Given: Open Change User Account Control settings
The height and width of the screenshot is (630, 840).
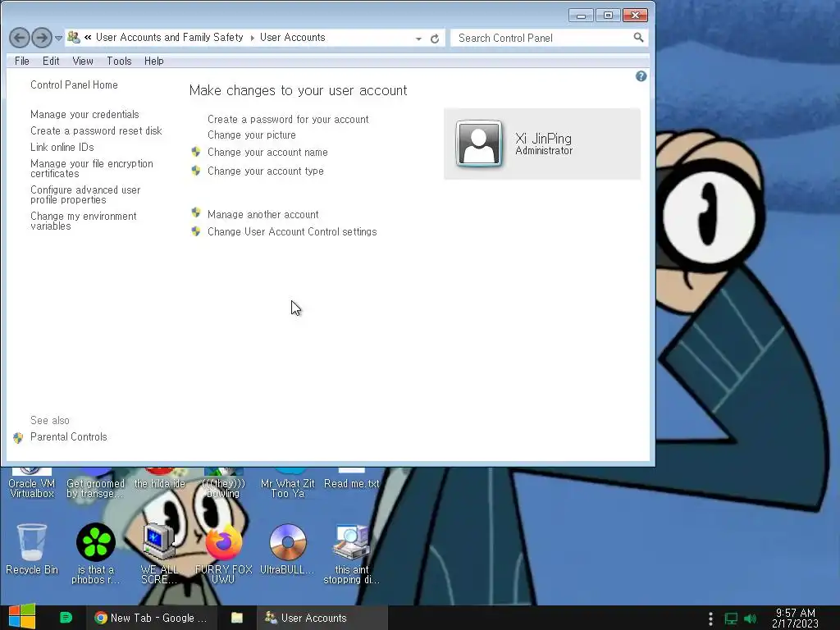Looking at the screenshot, I should 292,231.
